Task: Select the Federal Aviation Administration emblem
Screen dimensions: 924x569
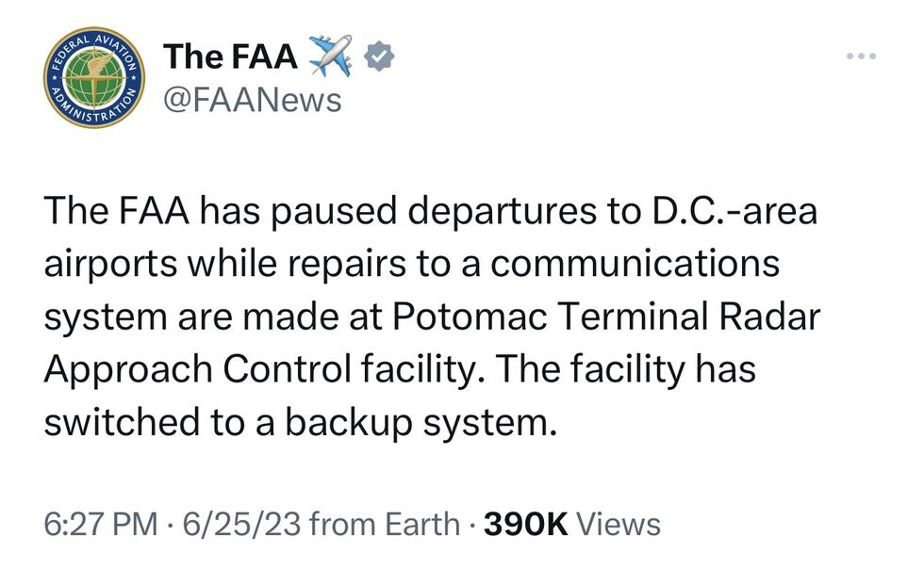Action: point(92,77)
